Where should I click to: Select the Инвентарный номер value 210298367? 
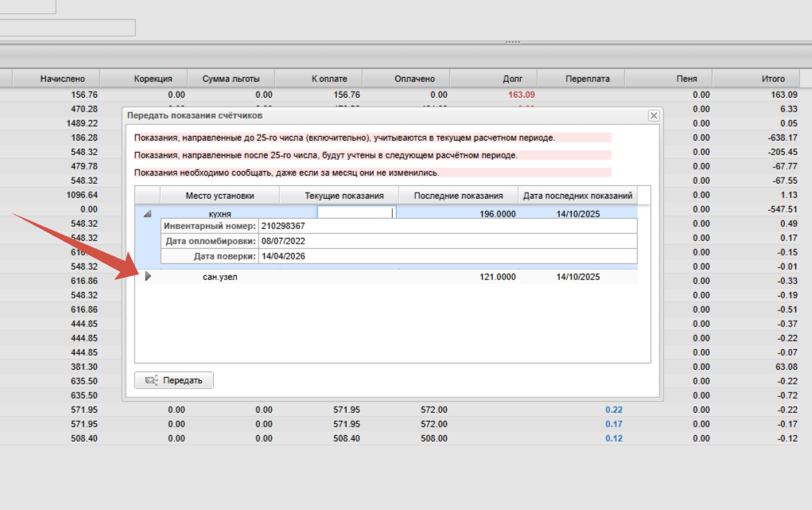tap(283, 226)
